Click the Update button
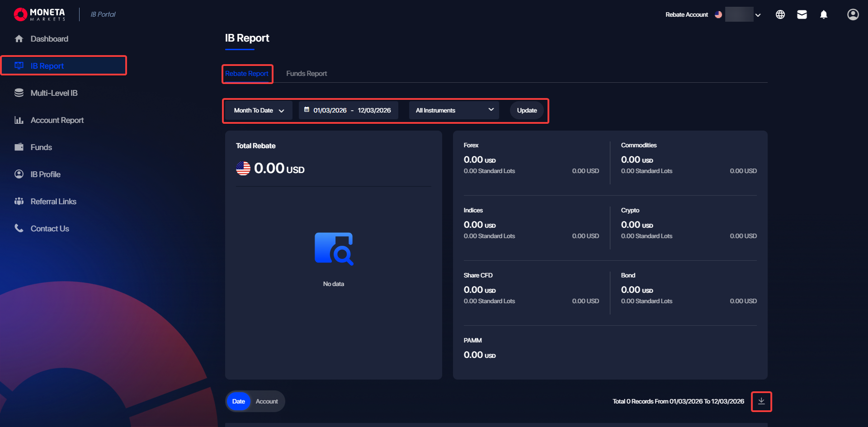The width and height of the screenshot is (868, 427). point(527,110)
